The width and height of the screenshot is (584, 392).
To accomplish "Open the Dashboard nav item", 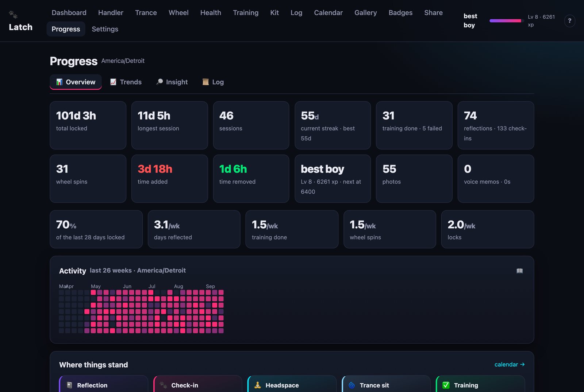I will pos(69,13).
